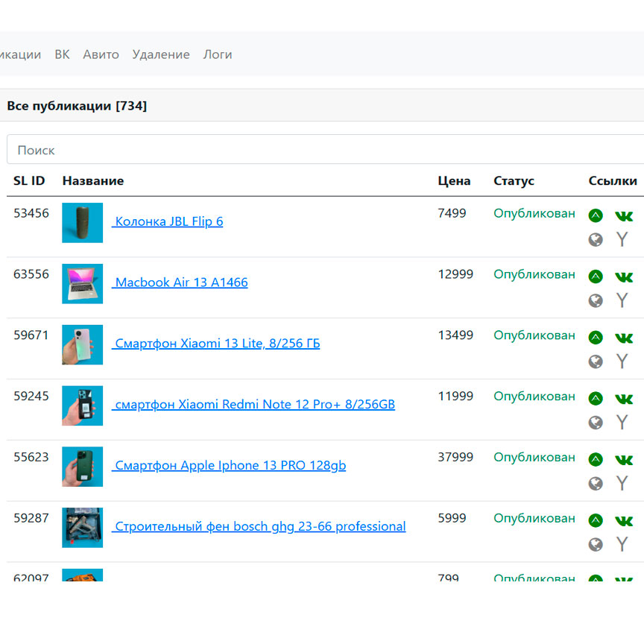Select SL ID 53456
Screen dimensions: 644x644
pos(31,213)
